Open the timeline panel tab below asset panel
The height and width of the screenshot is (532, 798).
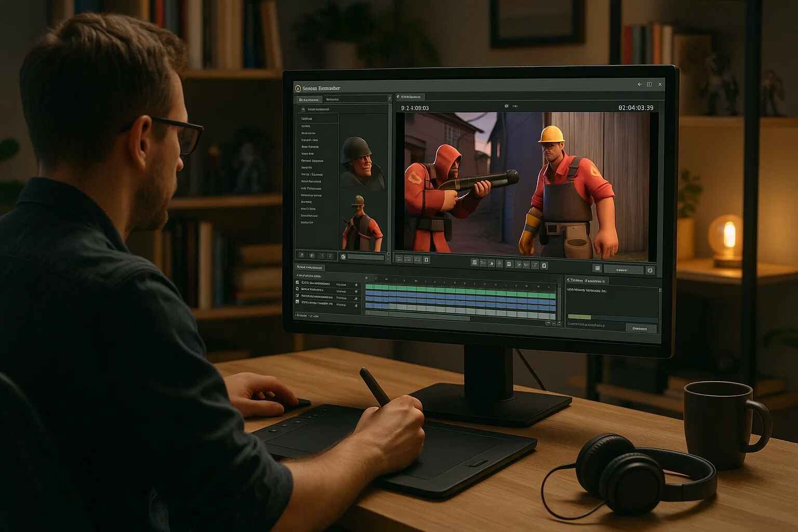(x=310, y=268)
